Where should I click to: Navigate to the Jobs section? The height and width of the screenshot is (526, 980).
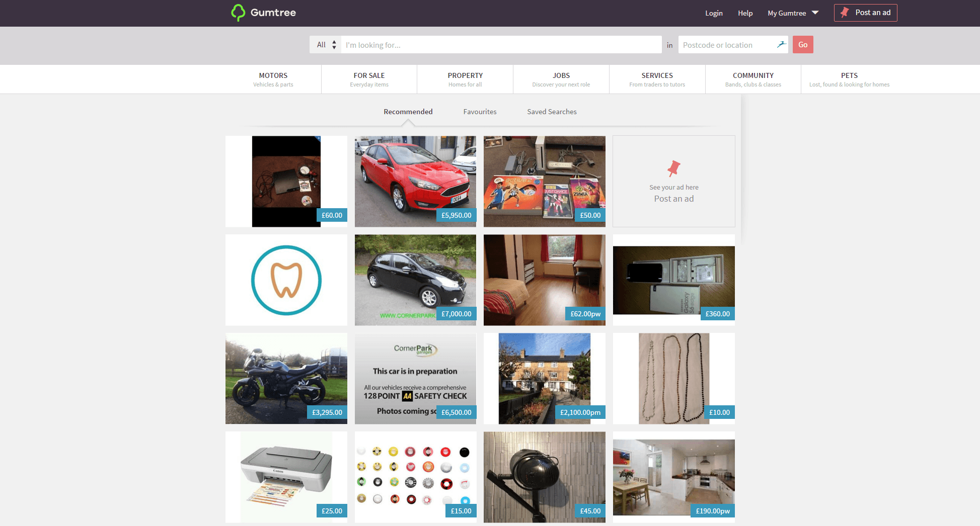[x=561, y=79]
